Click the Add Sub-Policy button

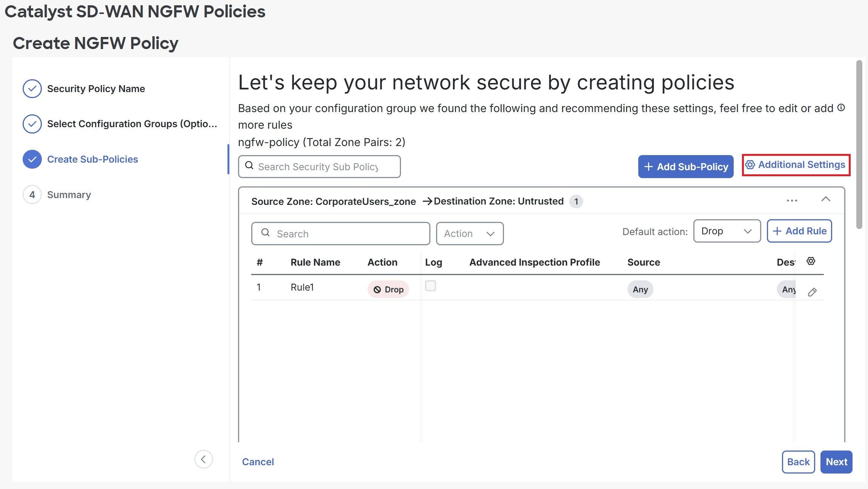pyautogui.click(x=686, y=166)
